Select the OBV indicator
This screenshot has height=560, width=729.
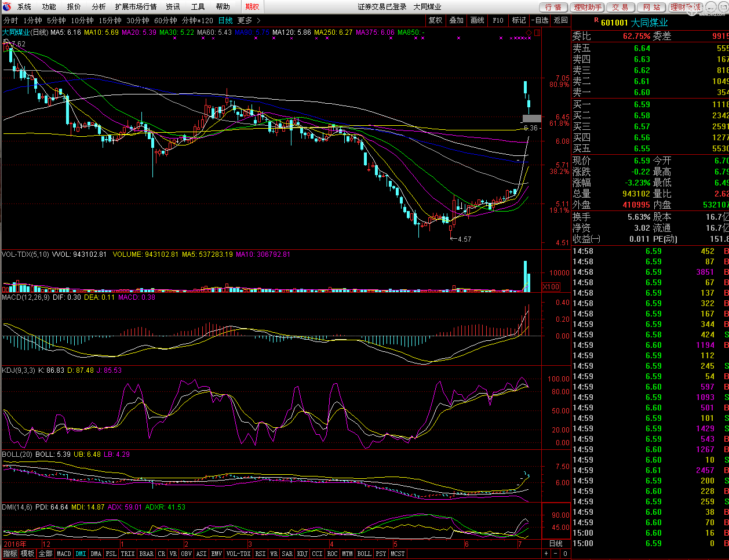click(x=187, y=554)
